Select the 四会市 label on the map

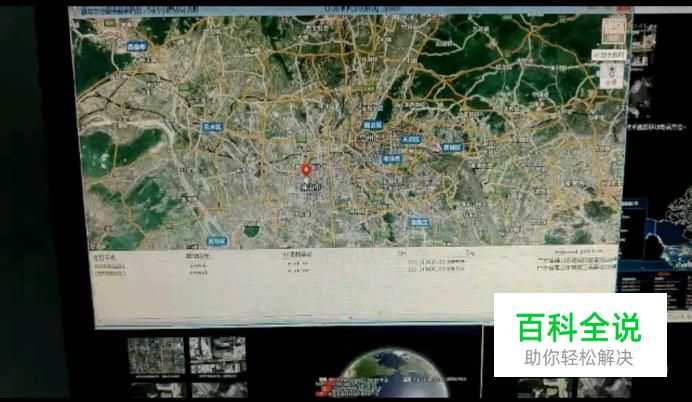click(137, 46)
